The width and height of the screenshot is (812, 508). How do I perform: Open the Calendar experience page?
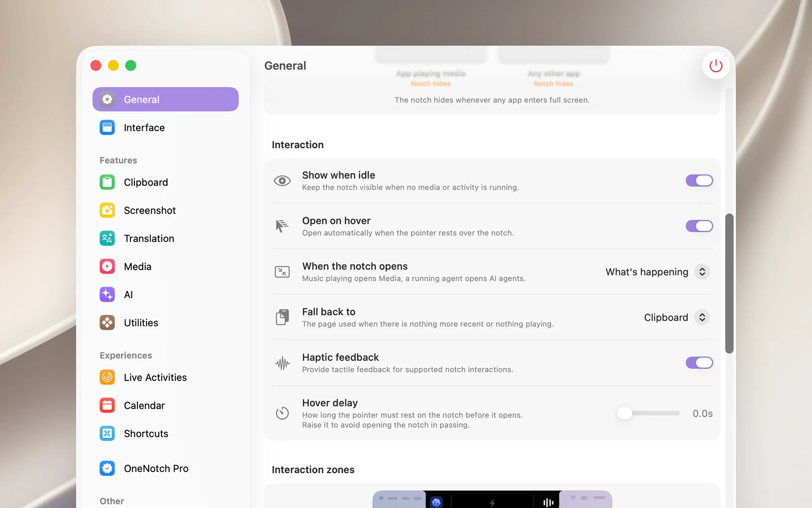click(x=165, y=405)
